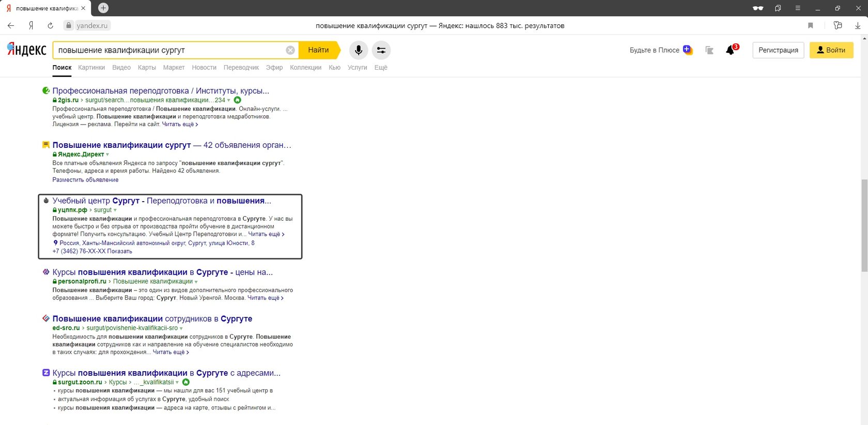
Task: Click Разместить объявление link
Action: point(85,180)
